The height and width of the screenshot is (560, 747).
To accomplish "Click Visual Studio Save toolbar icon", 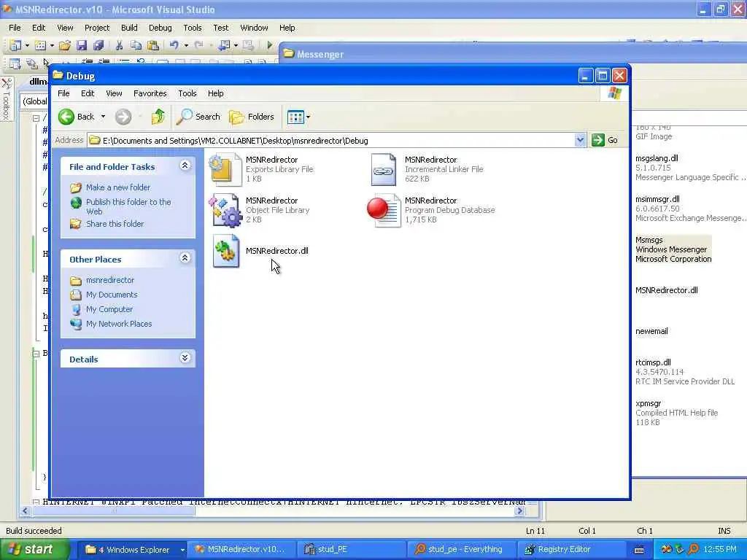I will (82, 45).
